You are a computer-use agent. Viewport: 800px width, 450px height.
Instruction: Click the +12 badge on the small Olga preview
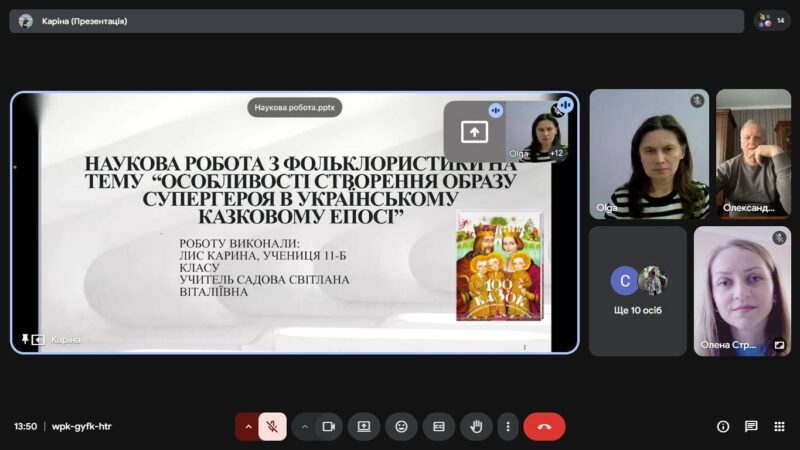tap(556, 153)
